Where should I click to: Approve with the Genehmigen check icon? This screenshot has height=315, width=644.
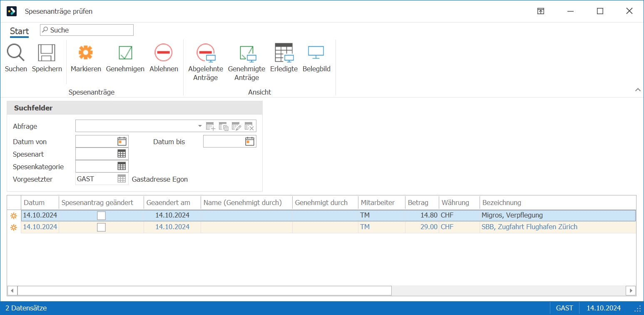pos(125,52)
